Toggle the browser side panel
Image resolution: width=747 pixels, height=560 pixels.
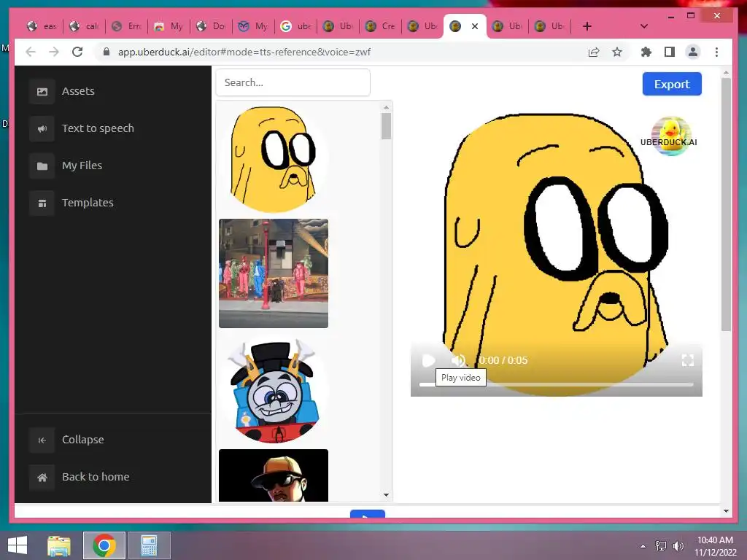tap(670, 52)
